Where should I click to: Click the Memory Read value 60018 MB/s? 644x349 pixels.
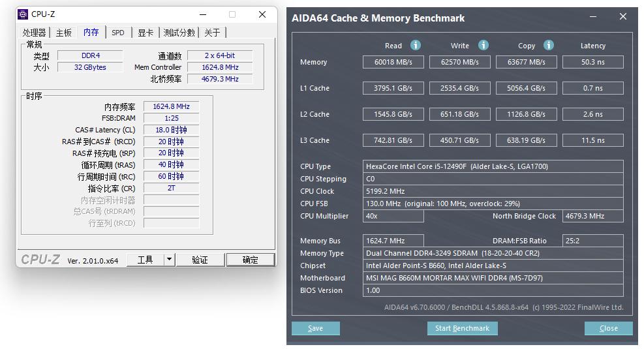pyautogui.click(x=393, y=62)
